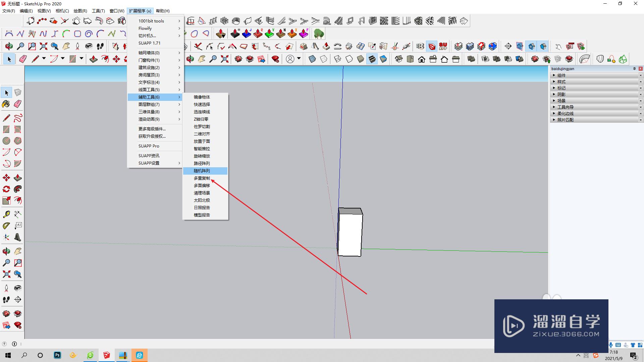Open the Windows Start menu
The image size is (644, 362).
[8, 355]
